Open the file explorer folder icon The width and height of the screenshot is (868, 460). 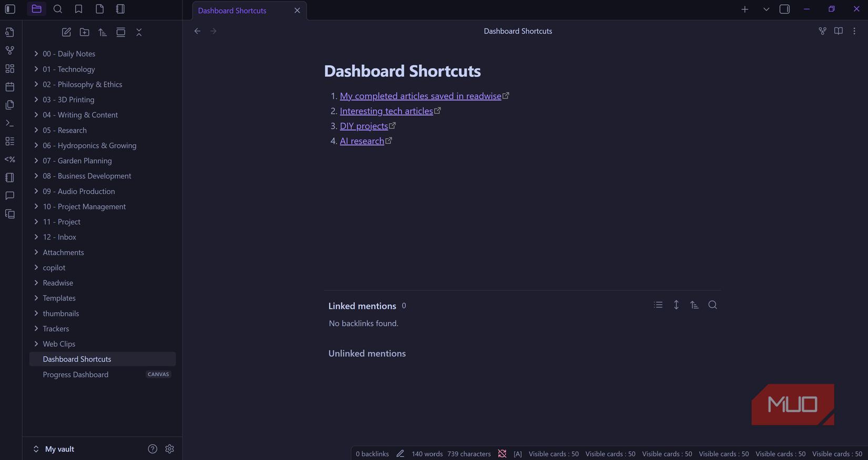(x=36, y=9)
